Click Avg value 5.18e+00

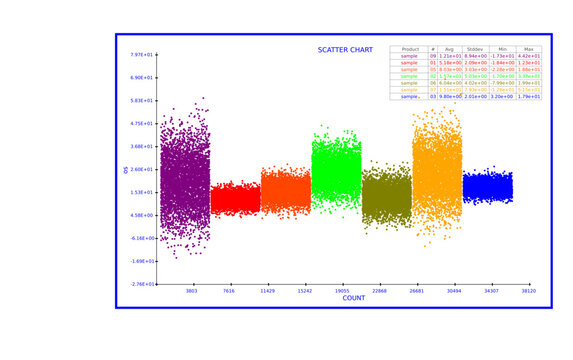[450, 63]
